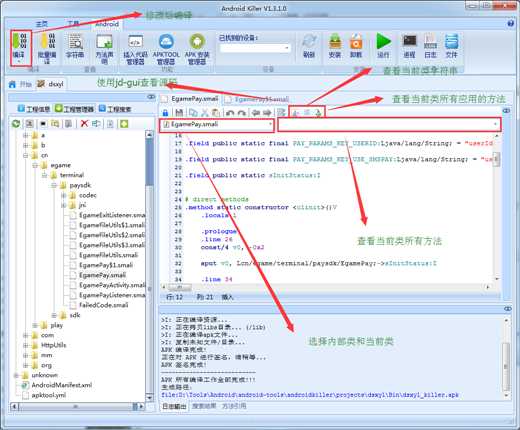This screenshot has height=430, width=520.
Task: Click the help question mark icon
Action: click(x=510, y=23)
